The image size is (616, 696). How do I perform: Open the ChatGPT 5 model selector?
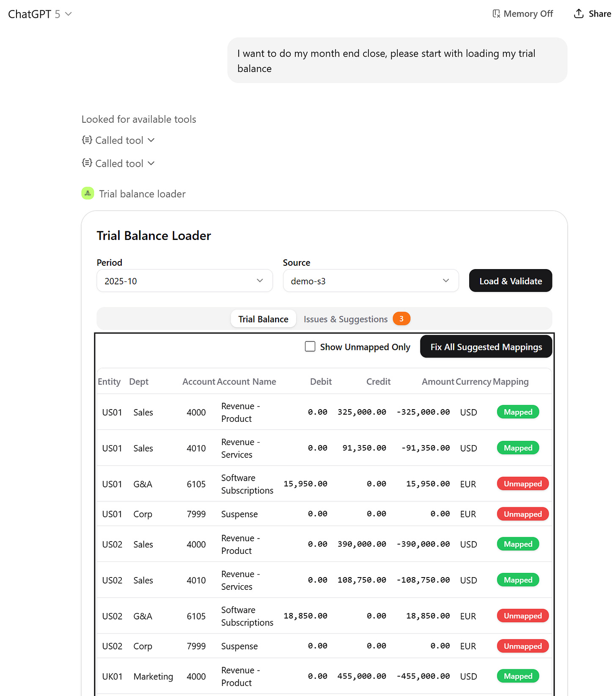pos(40,14)
